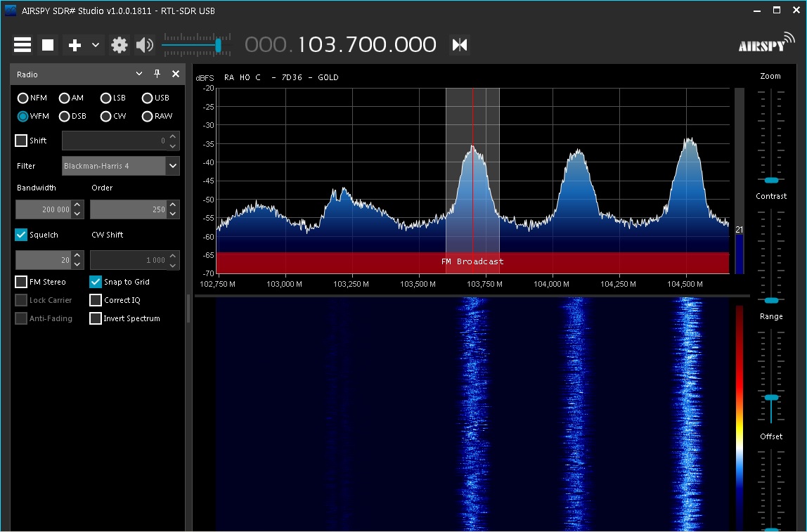
Task: Select WFM demodulation mode
Action: 33,116
